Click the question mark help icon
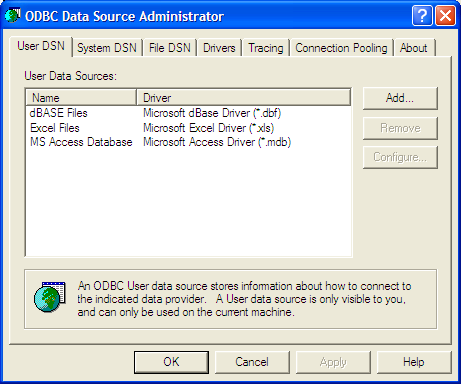This screenshot has height=384, width=461. point(422,15)
